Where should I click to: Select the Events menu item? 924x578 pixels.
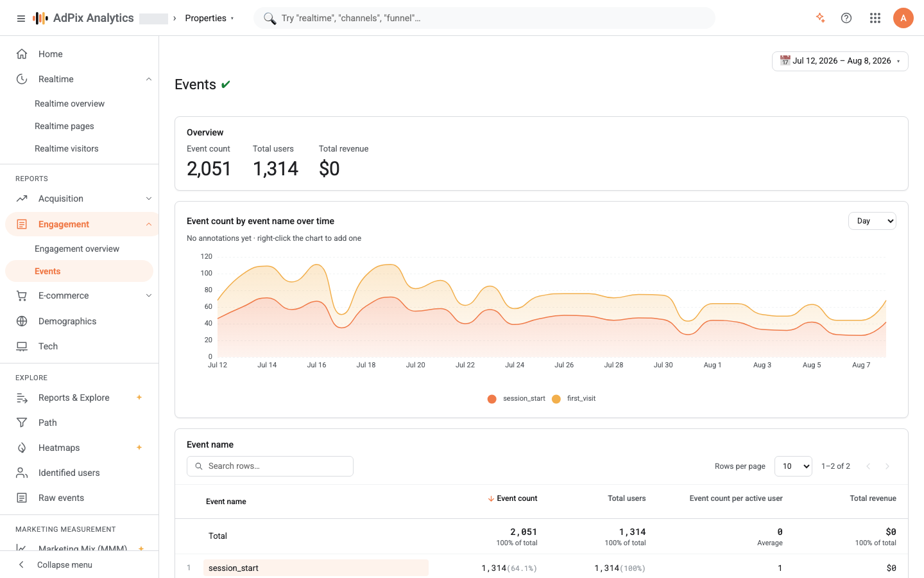click(x=79, y=271)
